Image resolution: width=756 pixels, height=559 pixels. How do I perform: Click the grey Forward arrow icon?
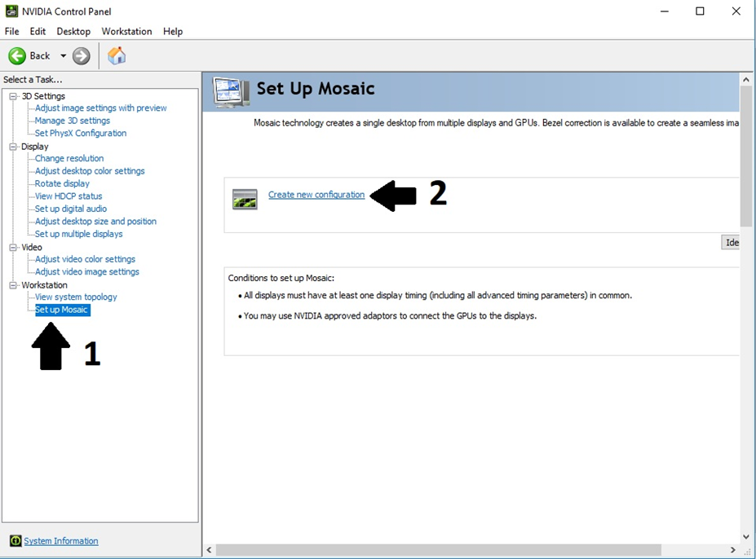coord(81,56)
